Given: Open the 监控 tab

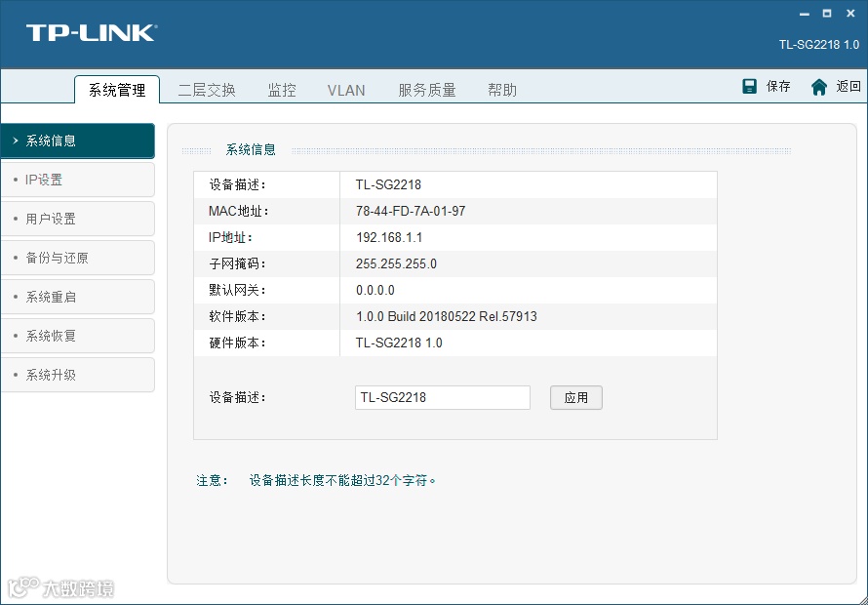Looking at the screenshot, I should [282, 90].
